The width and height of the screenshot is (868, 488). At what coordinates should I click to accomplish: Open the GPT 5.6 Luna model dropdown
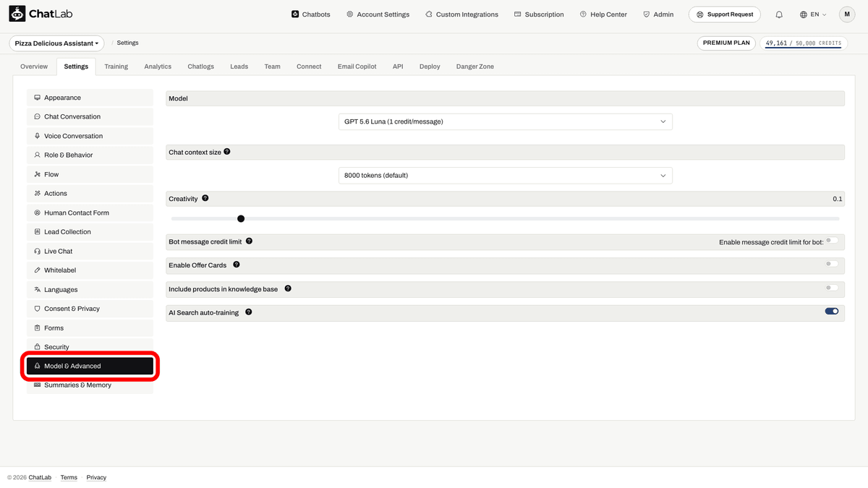click(x=506, y=121)
